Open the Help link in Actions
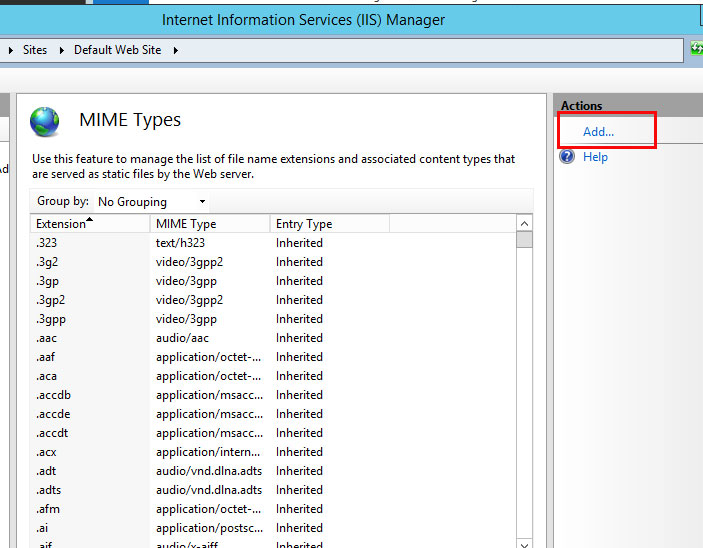The image size is (703, 548). point(595,157)
